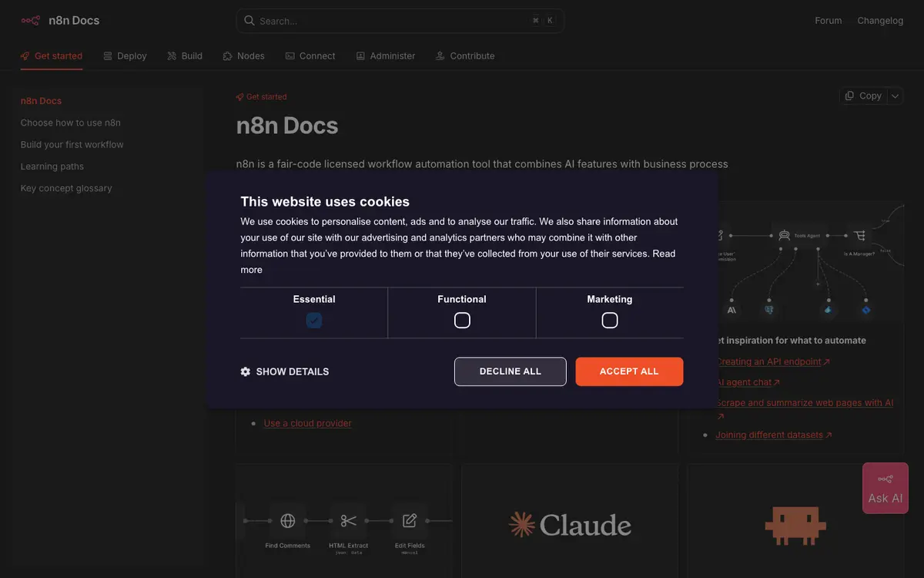Image resolution: width=924 pixels, height=578 pixels.
Task: Click the Copy page button
Action: click(x=863, y=96)
